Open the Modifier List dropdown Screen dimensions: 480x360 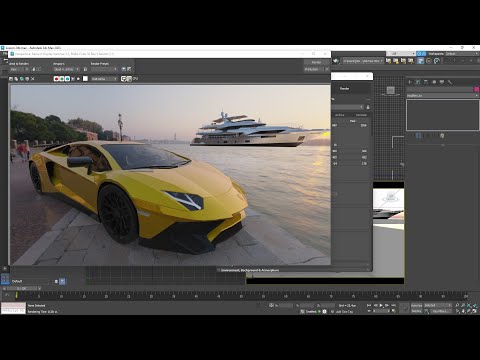coord(443,96)
